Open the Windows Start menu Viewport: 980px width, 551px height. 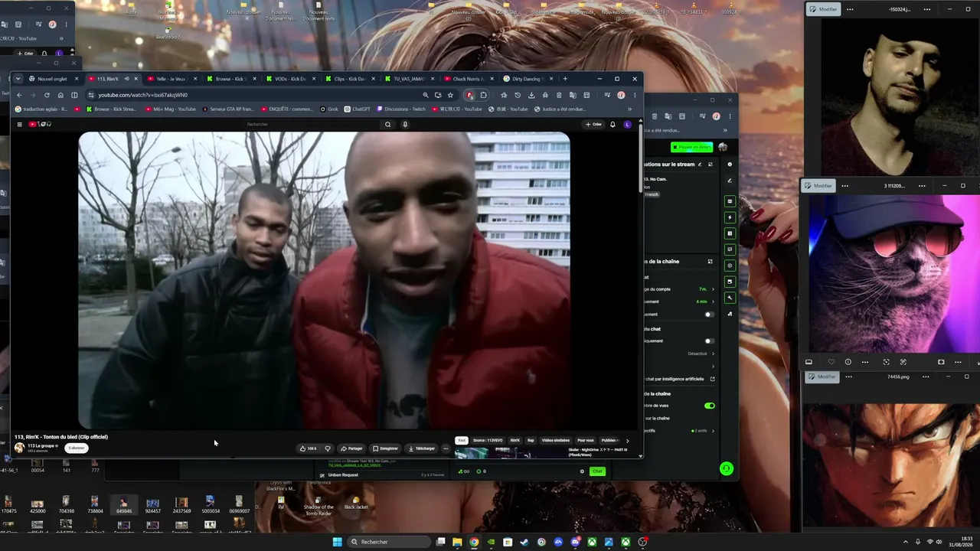(x=338, y=542)
